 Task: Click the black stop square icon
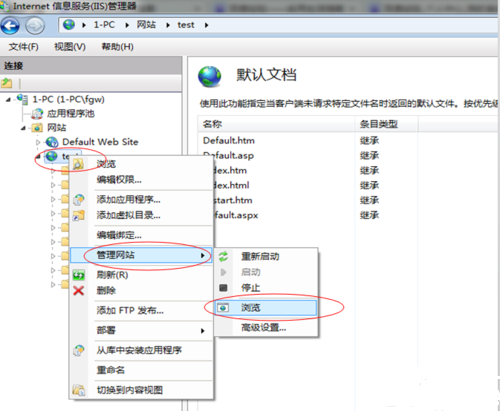(223, 288)
